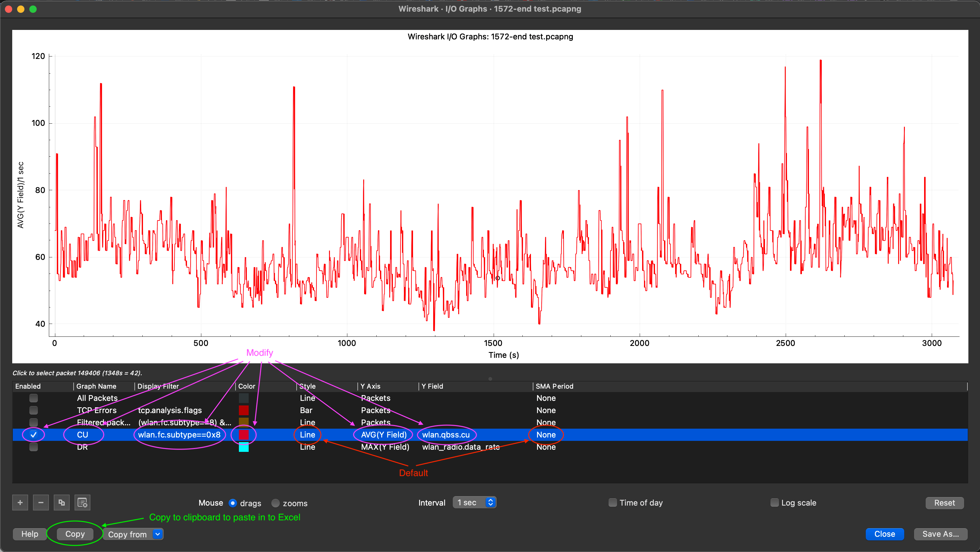Viewport: 980px width, 552px height.
Task: Remove the selected CU graph
Action: (x=41, y=502)
